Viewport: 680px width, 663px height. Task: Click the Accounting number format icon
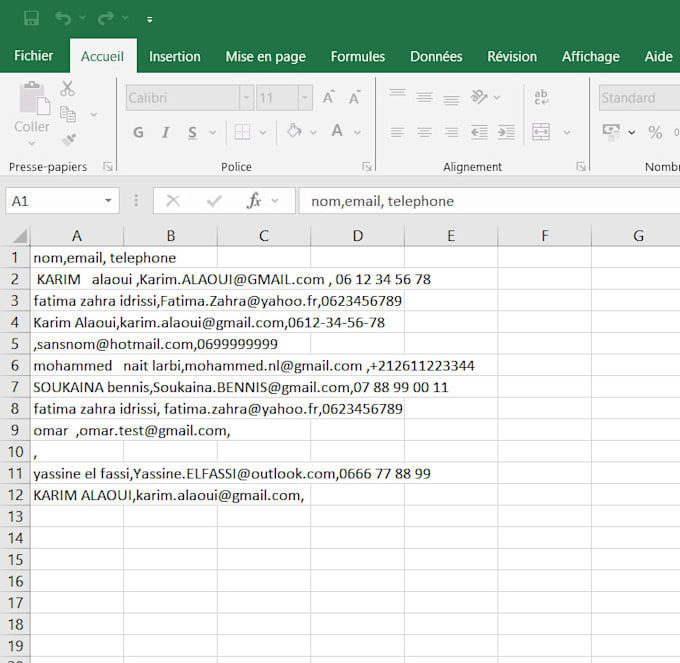[611, 132]
